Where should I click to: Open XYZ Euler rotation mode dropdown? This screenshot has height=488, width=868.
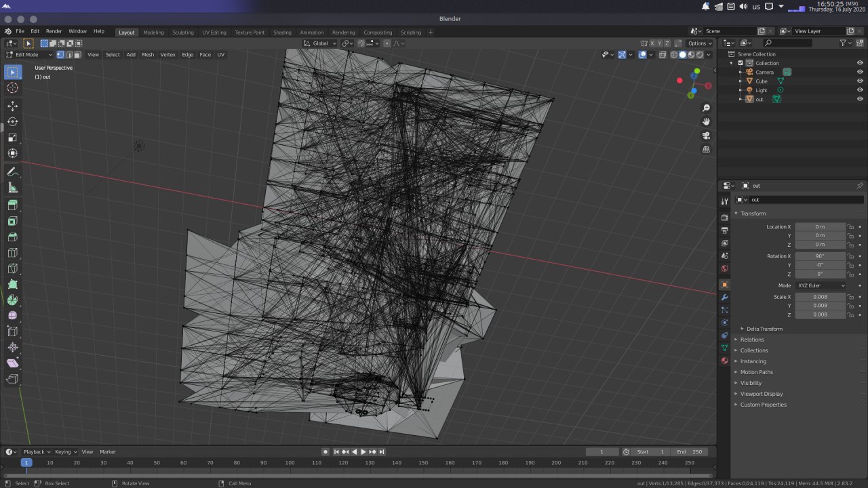pos(821,285)
